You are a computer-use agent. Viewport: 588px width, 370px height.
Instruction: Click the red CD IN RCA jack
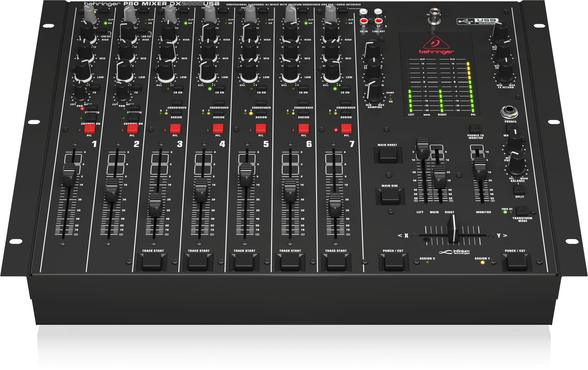(x=364, y=22)
